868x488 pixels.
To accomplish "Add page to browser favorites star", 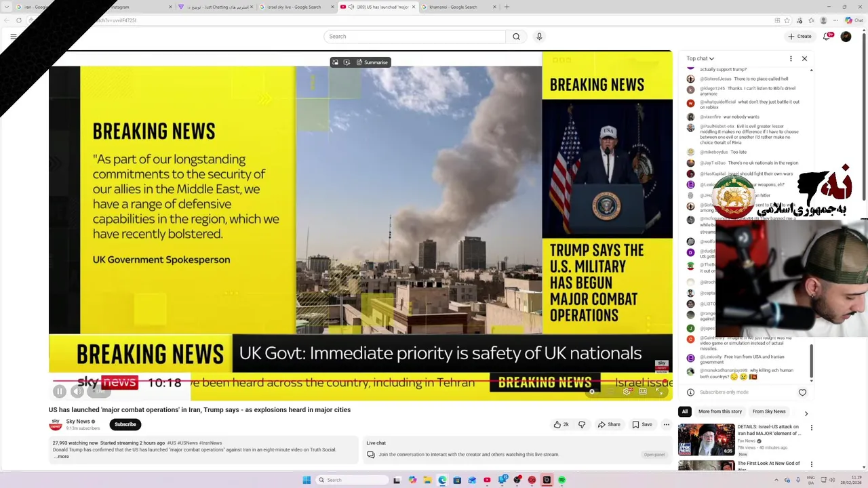I will coord(788,20).
